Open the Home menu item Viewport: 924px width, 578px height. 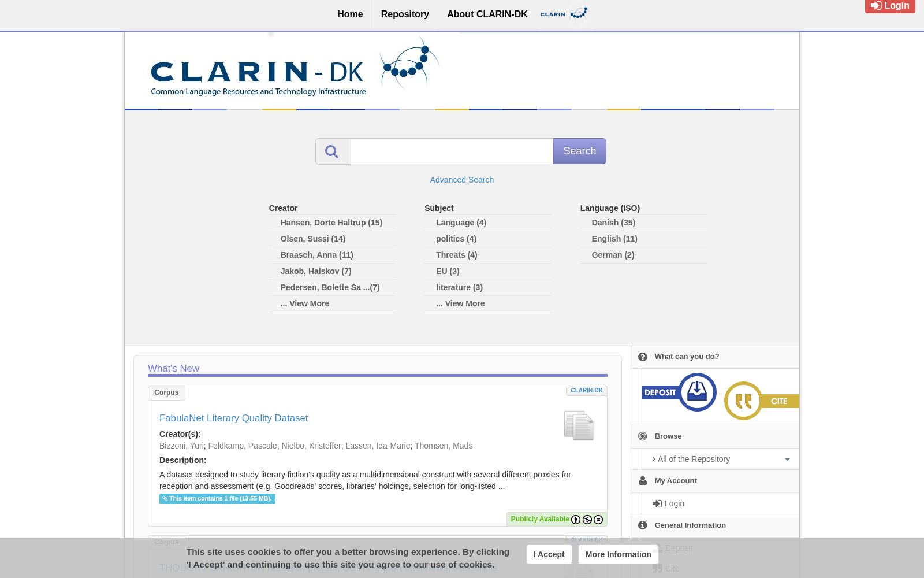[350, 14]
